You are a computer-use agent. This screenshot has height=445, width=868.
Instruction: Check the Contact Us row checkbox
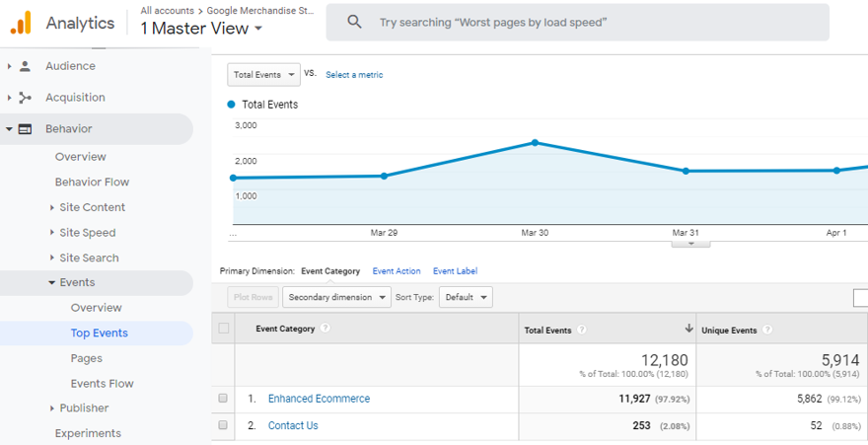tap(223, 425)
